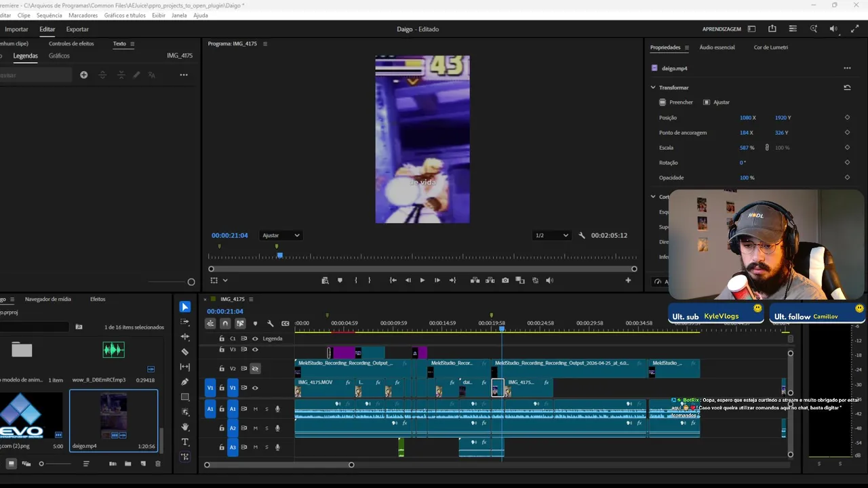Select the Rectangle tool
Viewport: 868px width, 488px height.
click(x=185, y=397)
